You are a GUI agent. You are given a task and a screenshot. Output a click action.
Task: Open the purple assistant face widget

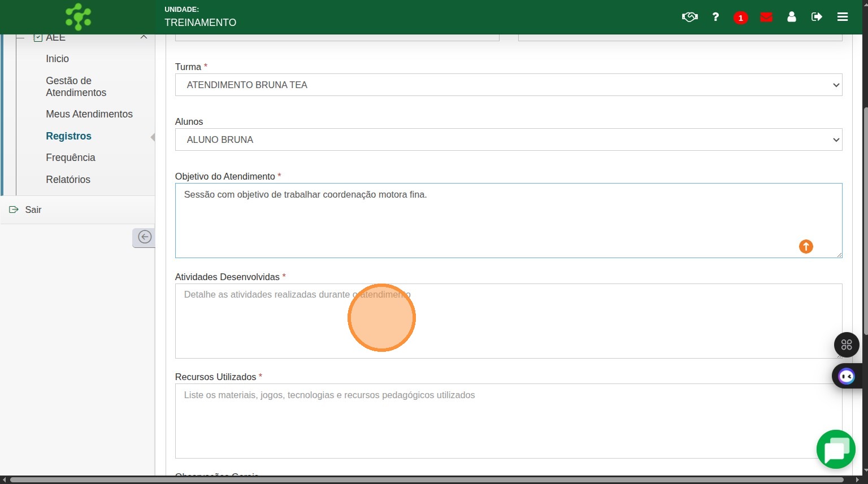847,376
